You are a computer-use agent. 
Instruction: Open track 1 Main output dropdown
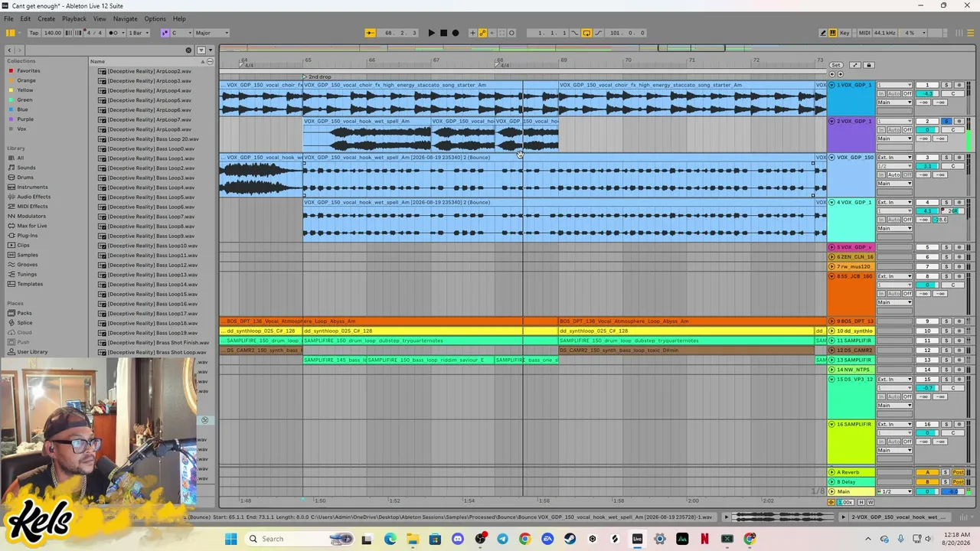[894, 103]
